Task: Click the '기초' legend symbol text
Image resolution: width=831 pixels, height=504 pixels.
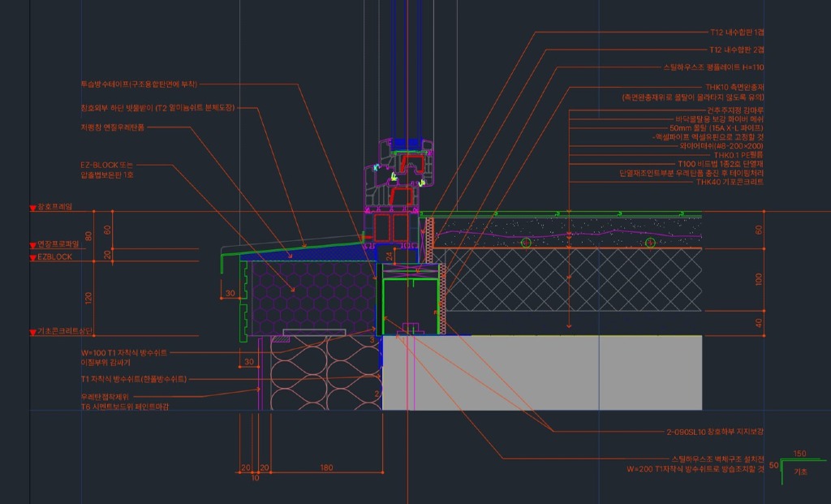Action: pos(800,471)
